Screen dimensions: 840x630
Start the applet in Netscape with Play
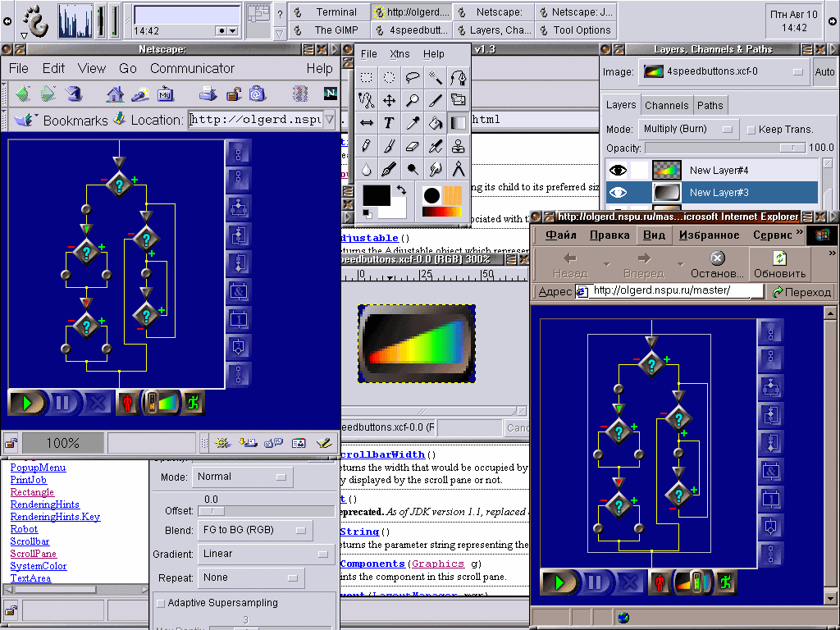click(x=27, y=403)
